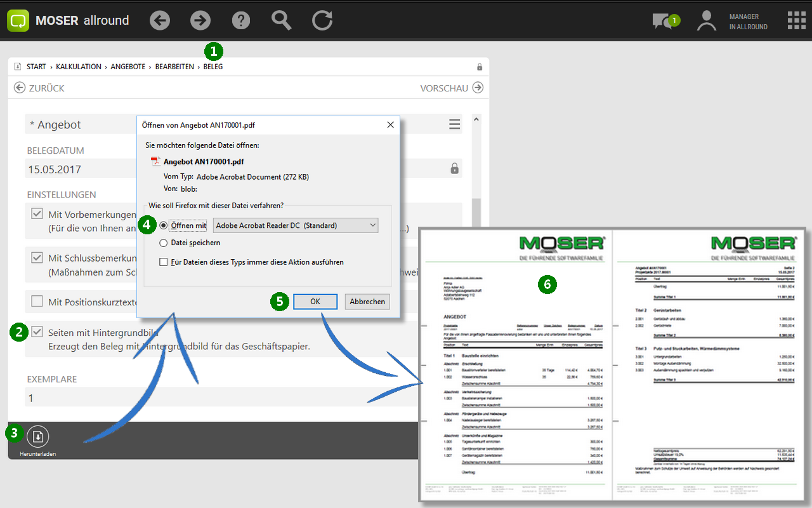
Task: Click the forward arrow icon in top bar
Action: [200, 20]
